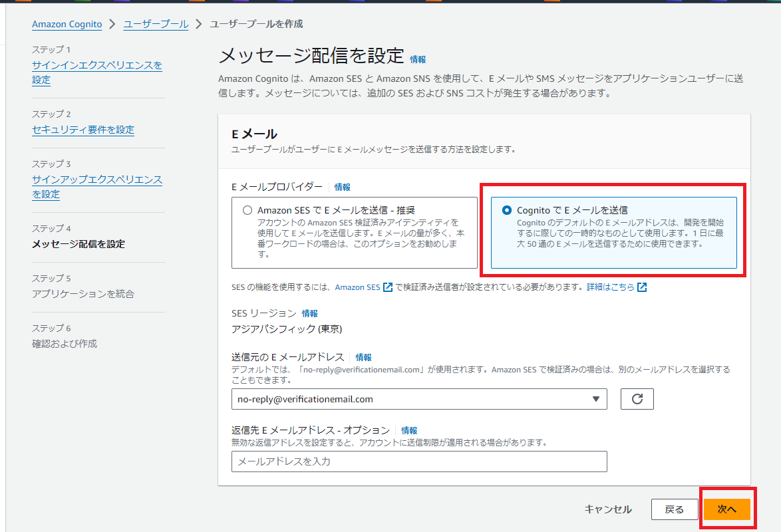The width and height of the screenshot is (781, 532).
Task: Expand the no-reply@verificationemail.com sender dropdown
Action: (419, 399)
